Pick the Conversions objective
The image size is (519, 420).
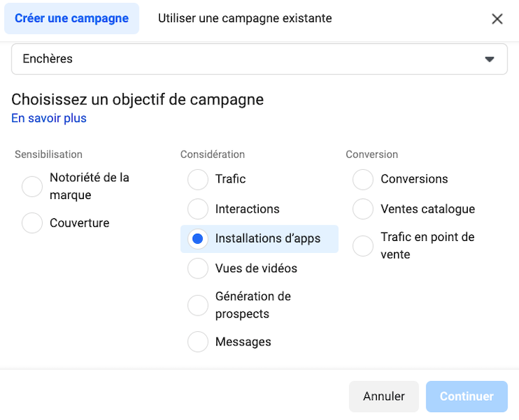[363, 179]
